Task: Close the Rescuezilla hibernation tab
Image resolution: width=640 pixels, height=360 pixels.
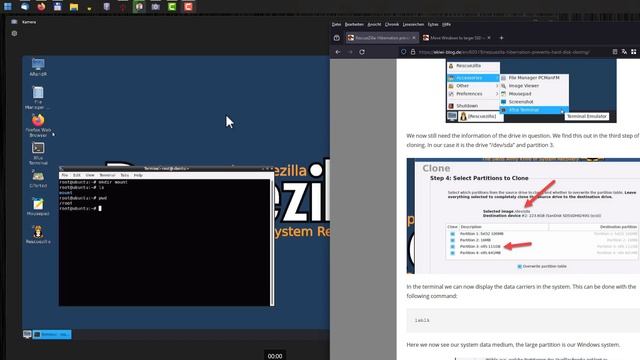Action: click(414, 38)
